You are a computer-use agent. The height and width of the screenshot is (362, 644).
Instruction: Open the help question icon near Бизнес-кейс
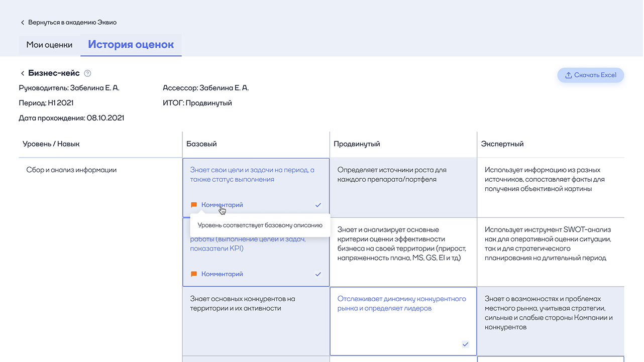coord(87,73)
